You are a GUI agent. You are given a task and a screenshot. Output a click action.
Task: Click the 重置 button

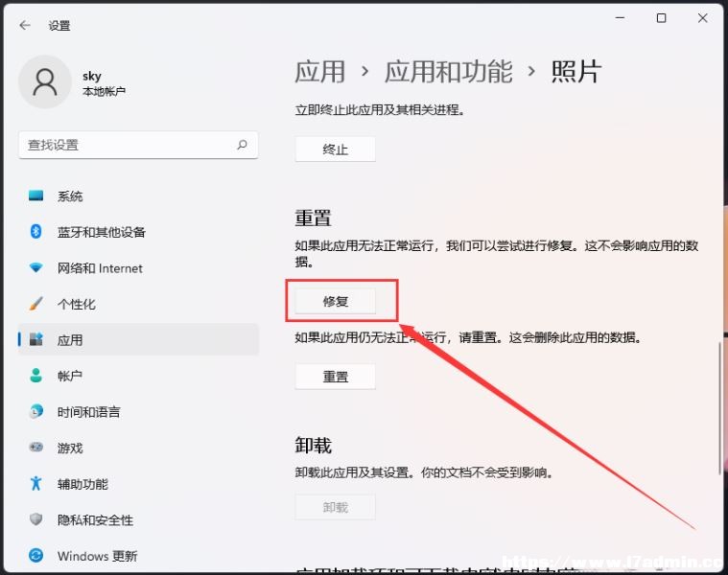335,377
